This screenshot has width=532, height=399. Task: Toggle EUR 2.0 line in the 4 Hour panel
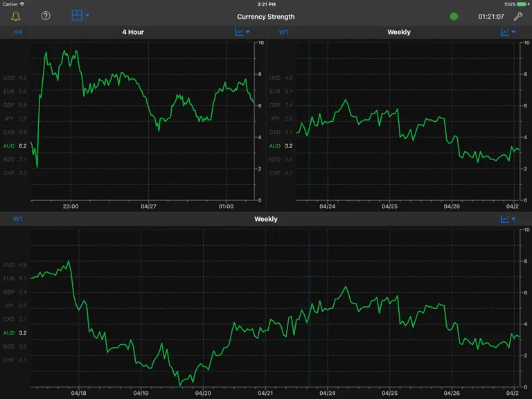pos(15,91)
